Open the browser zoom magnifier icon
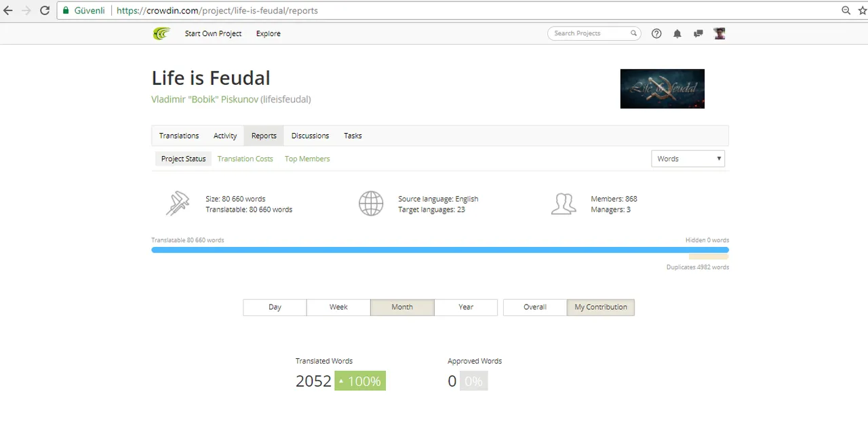868x426 pixels. pyautogui.click(x=846, y=11)
